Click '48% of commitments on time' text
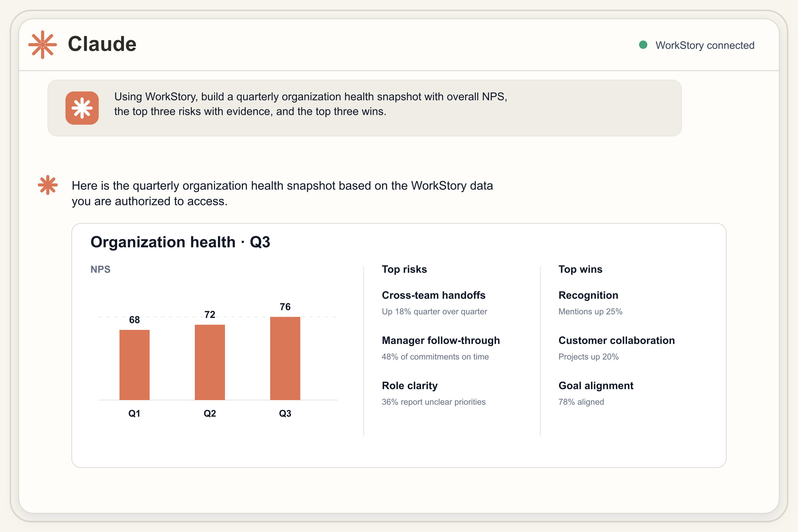The height and width of the screenshot is (532, 798). click(x=435, y=357)
